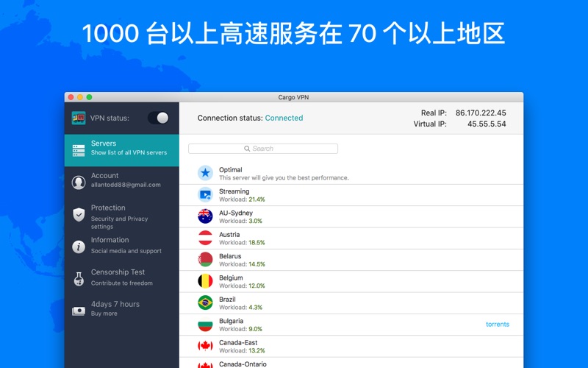Select the Bulgaria server name

(231, 321)
